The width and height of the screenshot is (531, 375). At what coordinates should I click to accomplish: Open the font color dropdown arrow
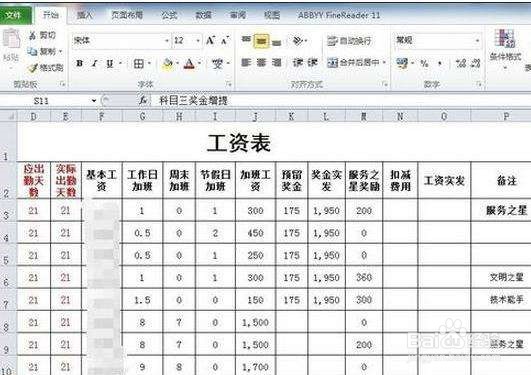tap(199, 63)
